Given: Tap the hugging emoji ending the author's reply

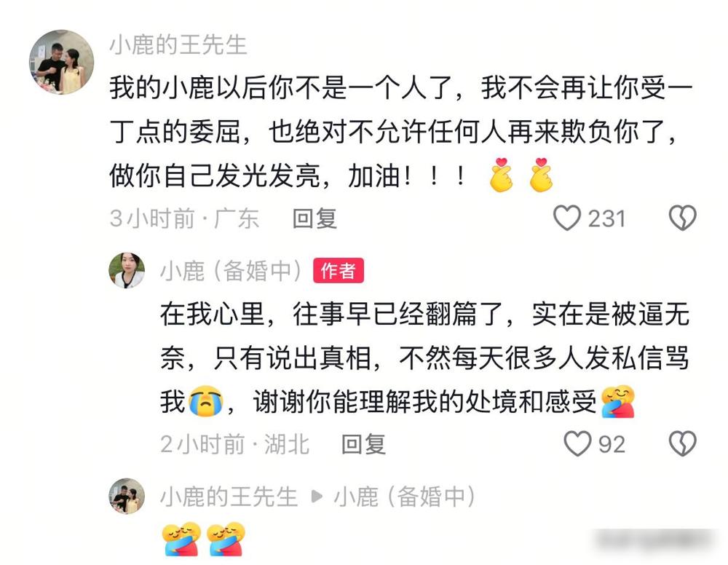Looking at the screenshot, I should point(618,402).
